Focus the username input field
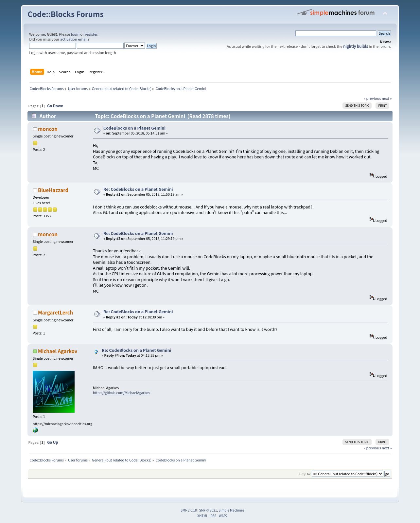 [52, 46]
